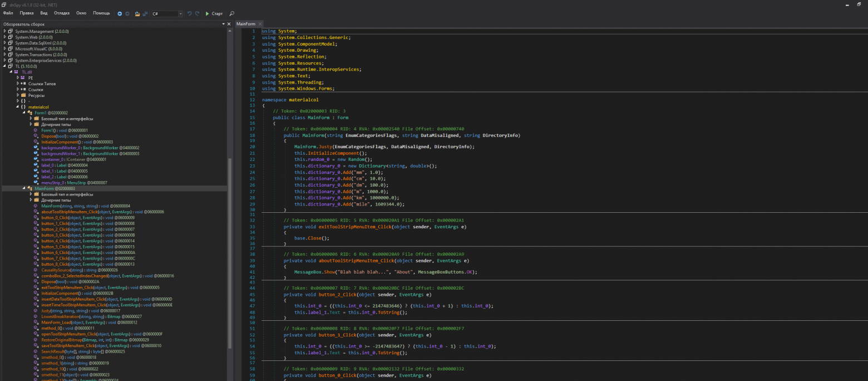The image size is (868, 381).
Task: Click the sort assemblies toolbar icon
Action: [145, 13]
